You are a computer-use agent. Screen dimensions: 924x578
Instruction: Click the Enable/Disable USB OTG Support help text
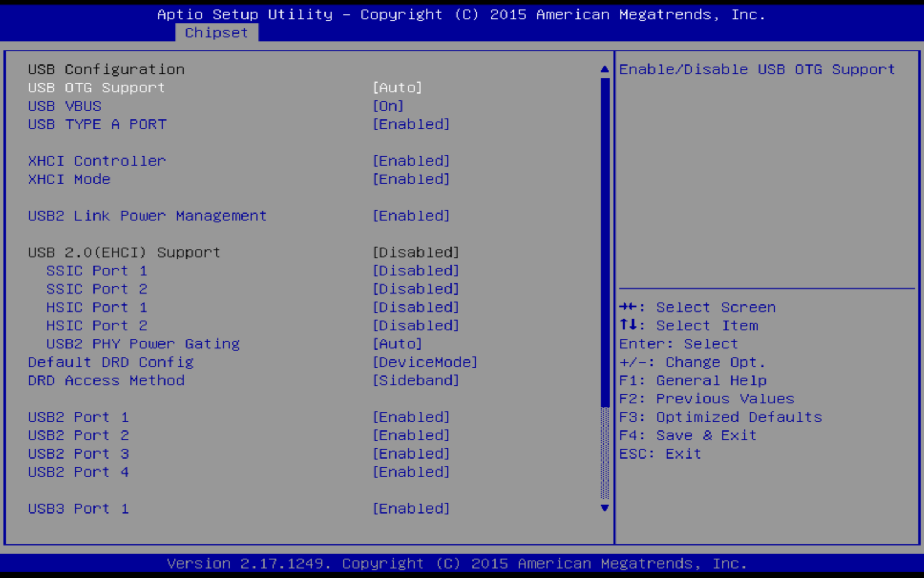coord(757,69)
